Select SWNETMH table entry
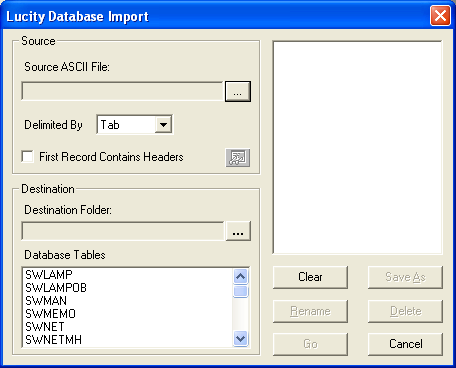The width and height of the screenshot is (456, 368). (54, 340)
